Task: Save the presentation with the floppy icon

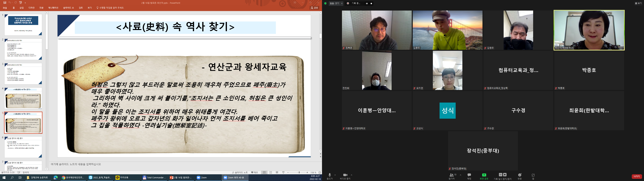Action: click(5, 3)
